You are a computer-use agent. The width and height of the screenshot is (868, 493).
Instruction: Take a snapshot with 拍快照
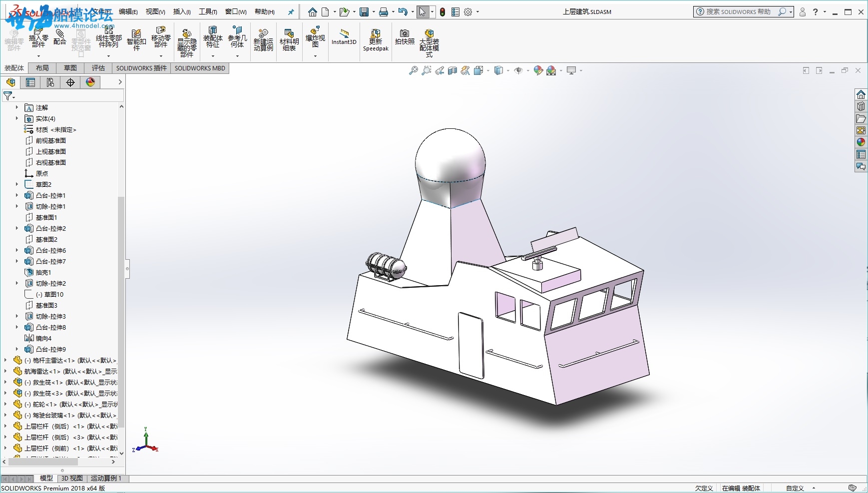coord(405,37)
